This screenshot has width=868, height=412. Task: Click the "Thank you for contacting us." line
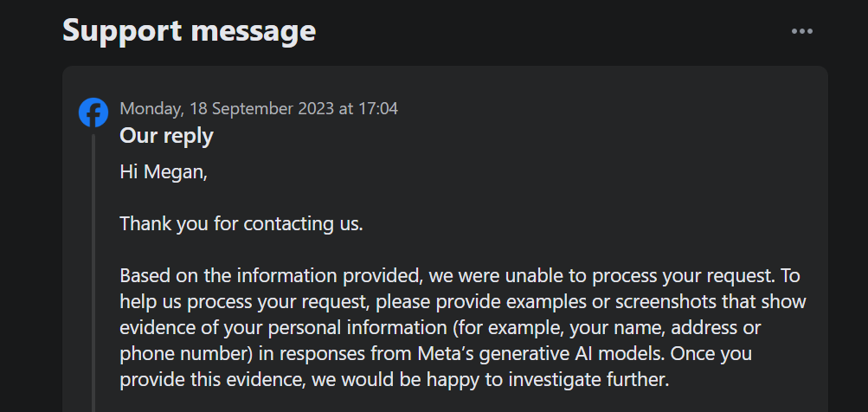241,223
